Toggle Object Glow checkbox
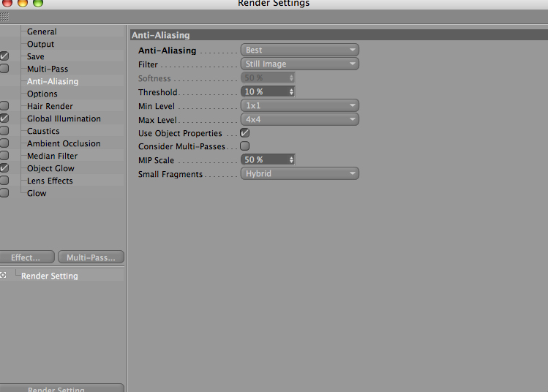This screenshot has height=392, width=548. (4, 168)
